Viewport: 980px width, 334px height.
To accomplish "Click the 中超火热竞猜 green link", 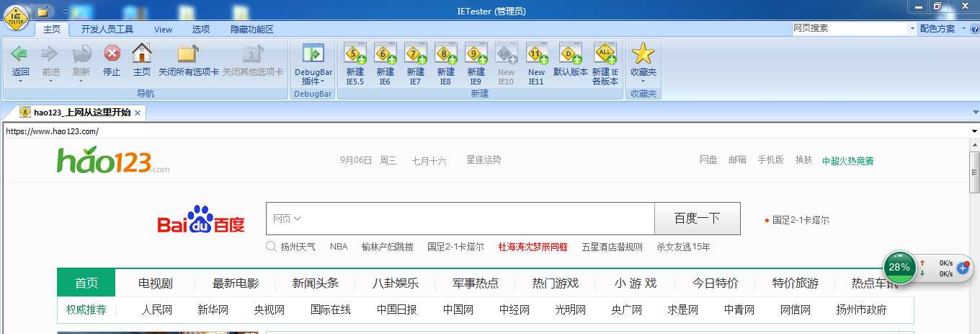I will click(848, 161).
